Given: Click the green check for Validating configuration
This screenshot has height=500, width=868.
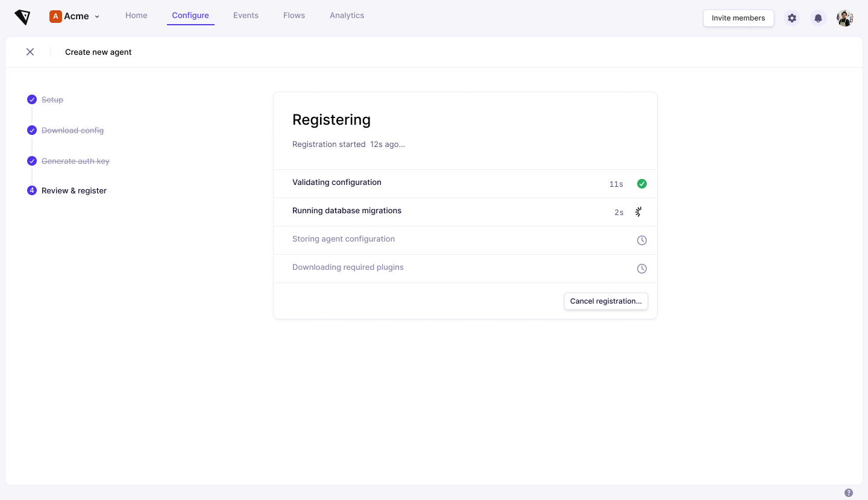Looking at the screenshot, I should [x=642, y=184].
